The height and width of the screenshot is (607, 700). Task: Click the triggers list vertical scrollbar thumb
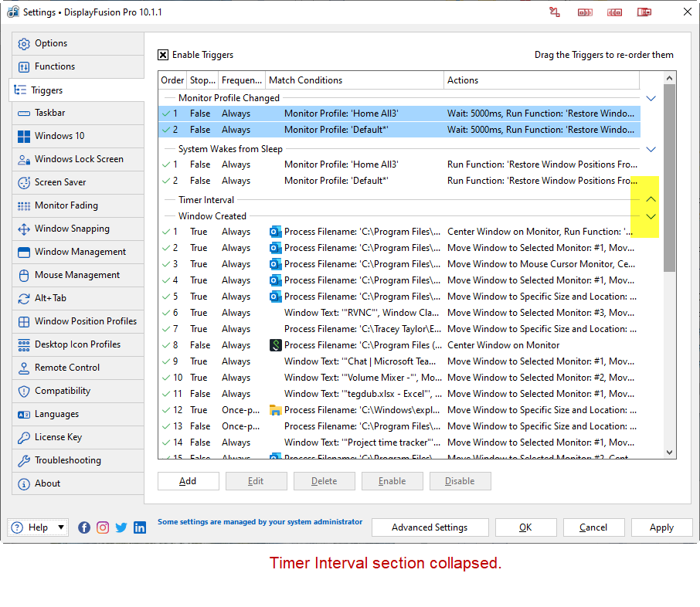click(x=669, y=178)
